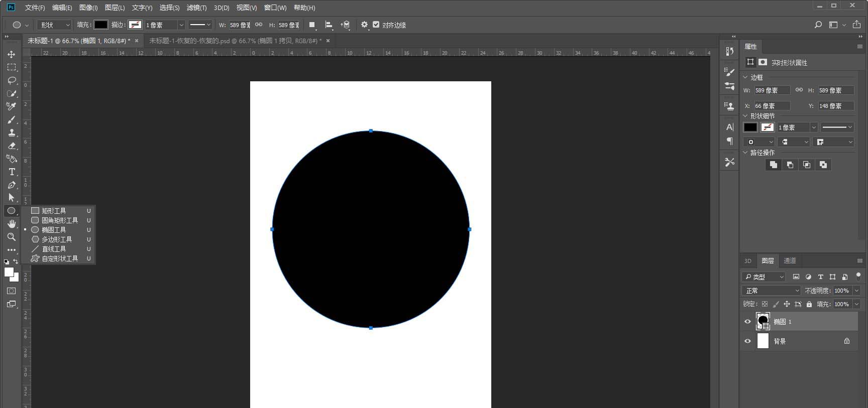Image resolution: width=868 pixels, height=408 pixels.
Task: Switch to the 3D panel tab
Action: point(748,261)
